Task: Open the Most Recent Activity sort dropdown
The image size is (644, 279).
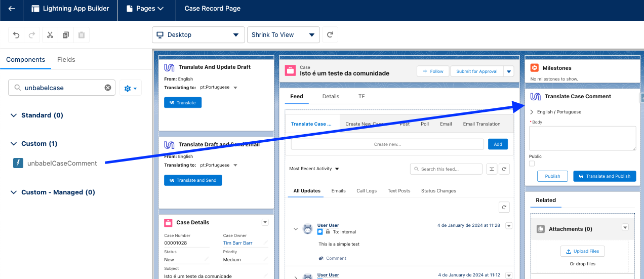Action: tap(314, 169)
